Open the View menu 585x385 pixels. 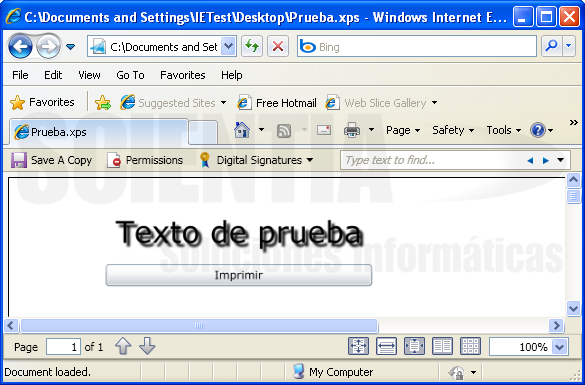(89, 75)
